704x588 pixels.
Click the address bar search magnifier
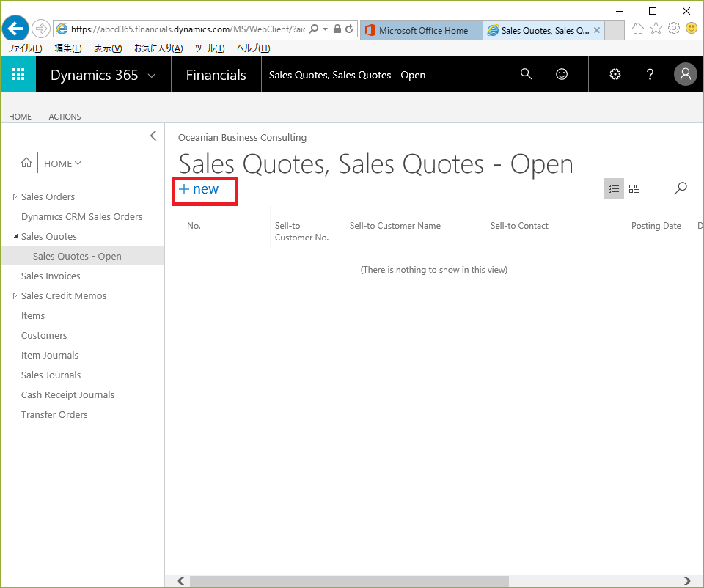pos(314,29)
